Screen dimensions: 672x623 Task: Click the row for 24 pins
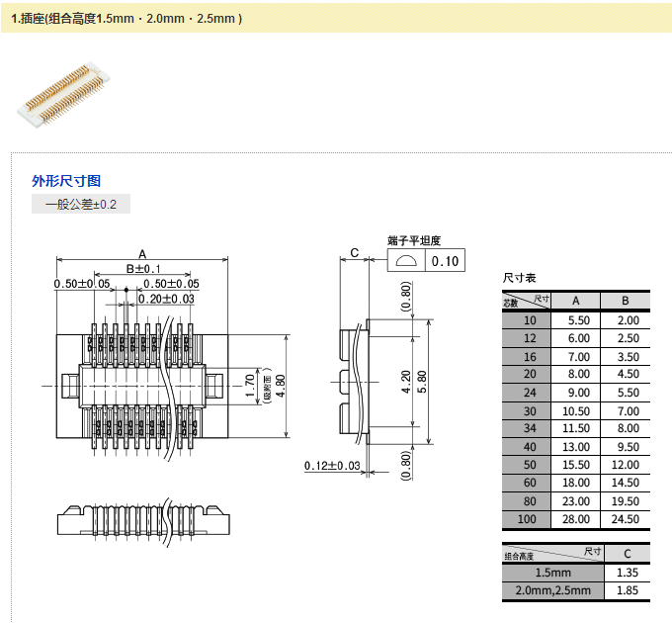point(576,392)
